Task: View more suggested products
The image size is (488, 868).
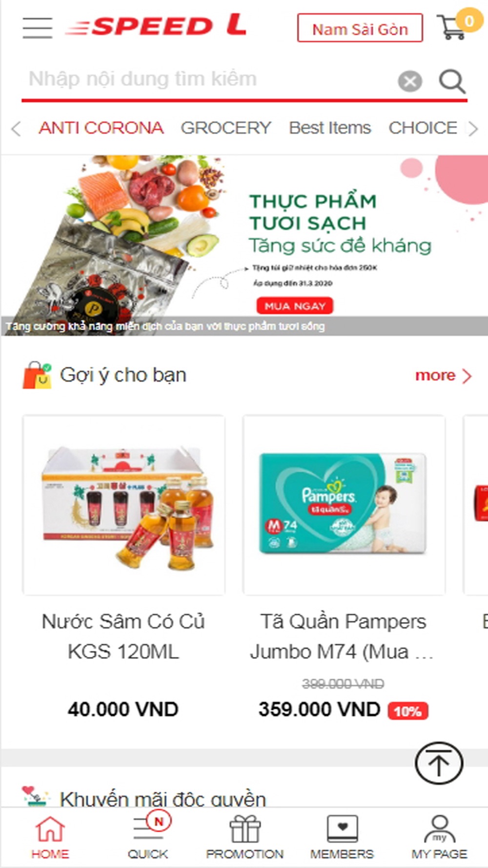Action: tap(443, 375)
